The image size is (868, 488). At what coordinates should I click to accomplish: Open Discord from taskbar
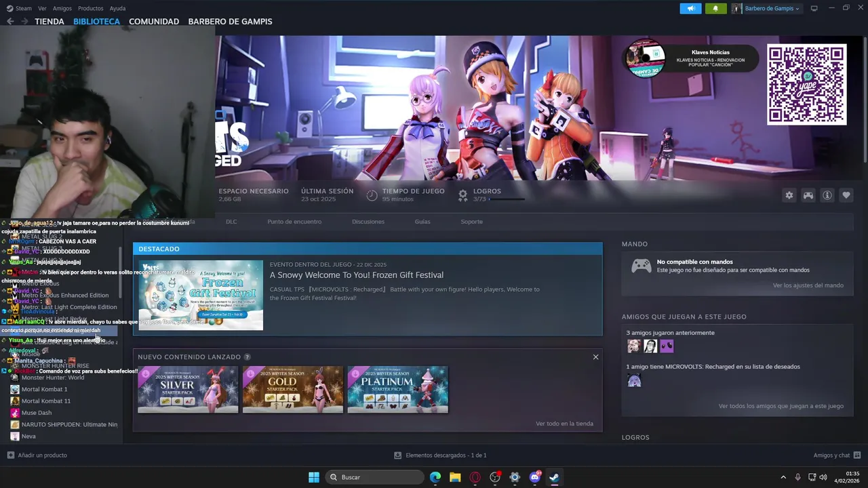534,477
